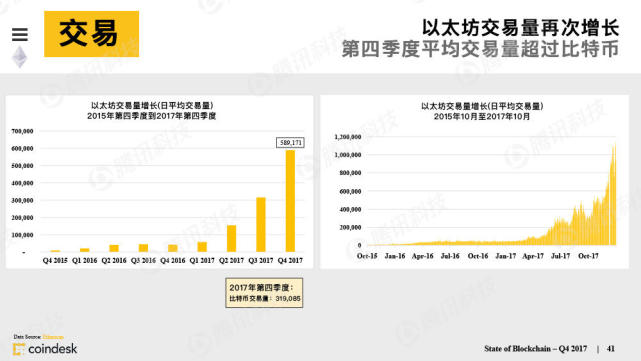
Task: Click the Q2 2017 bar in bar chart
Action: tap(231, 238)
